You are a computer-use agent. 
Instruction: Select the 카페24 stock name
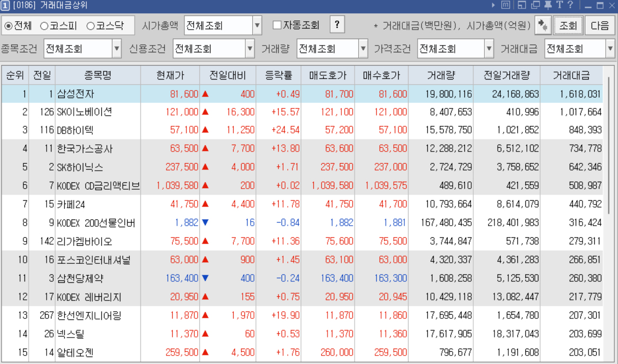tap(71, 204)
